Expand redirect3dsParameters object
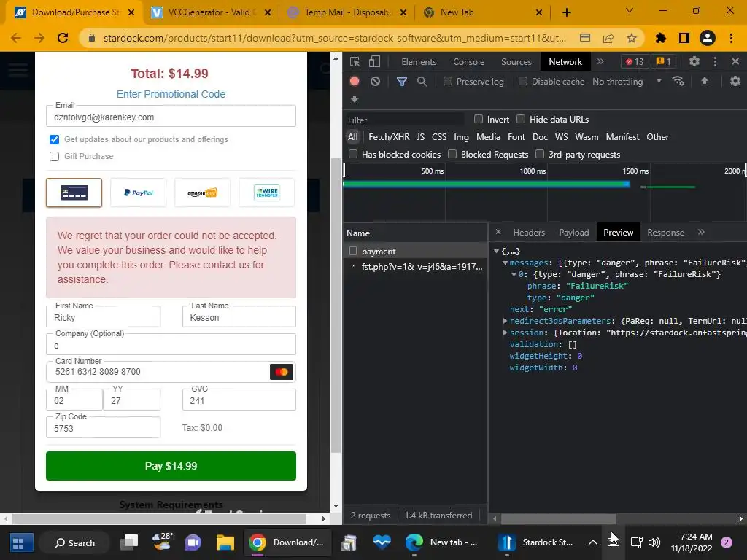The height and width of the screenshot is (560, 747). click(505, 321)
